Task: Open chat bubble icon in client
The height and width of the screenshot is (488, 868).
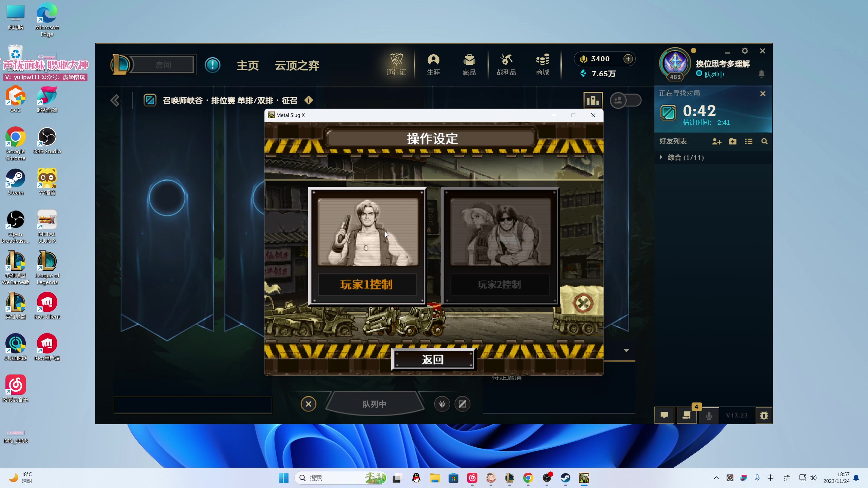Action: point(664,415)
